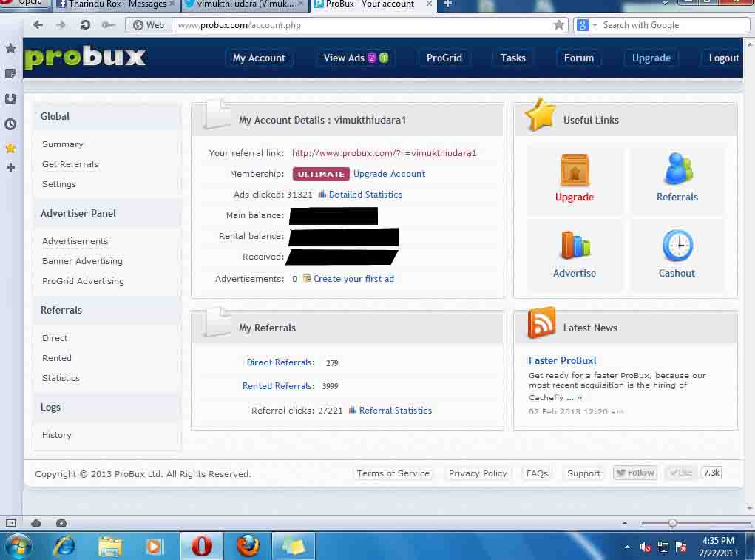Open Banner Advertising in sidebar

[82, 261]
